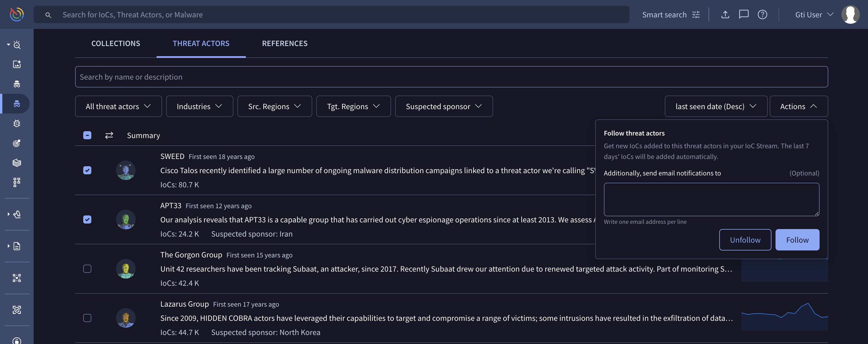Open the hunting rules sidebar icon

click(17, 214)
